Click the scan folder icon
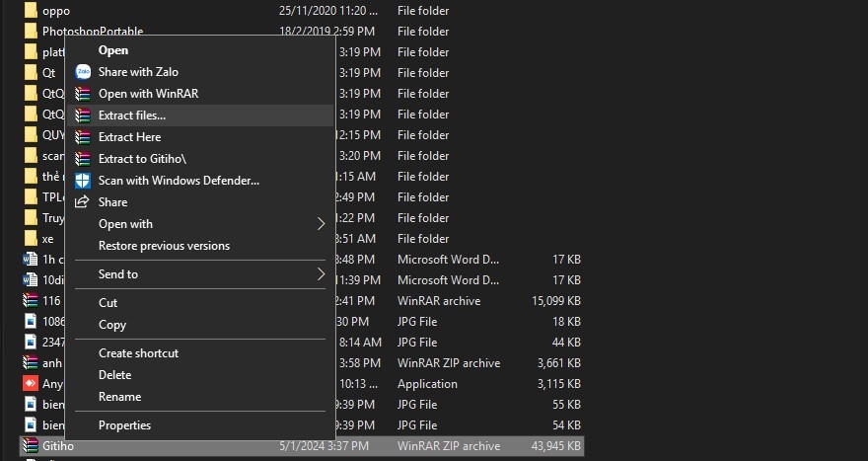Image resolution: width=868 pixels, height=461 pixels. click(31, 156)
